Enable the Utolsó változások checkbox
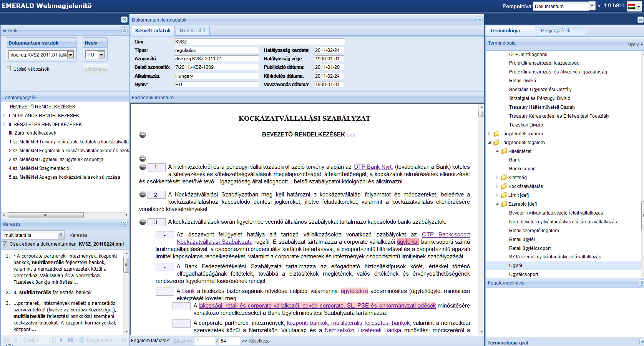Image resolution: width=644 pixels, height=346 pixels. pos(8,69)
